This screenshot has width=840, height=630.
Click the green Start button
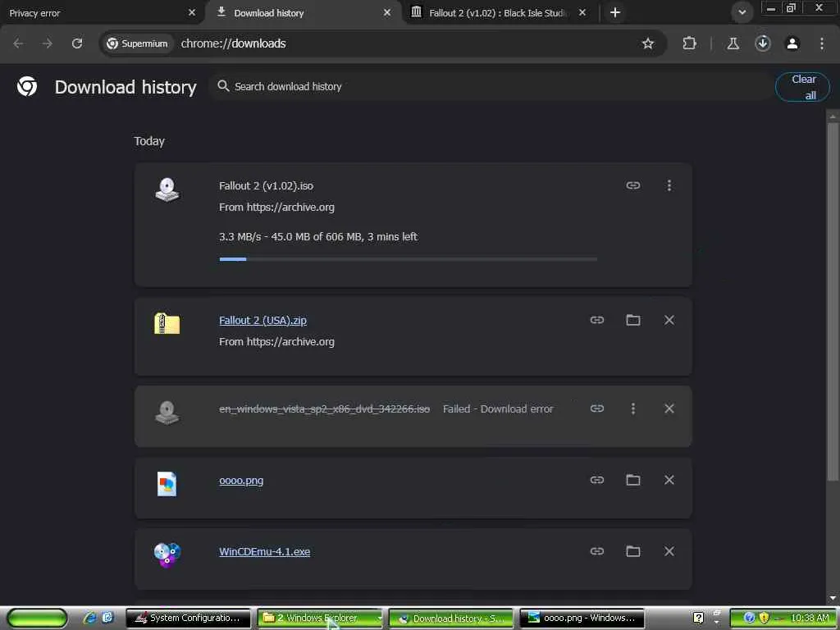[38, 618]
